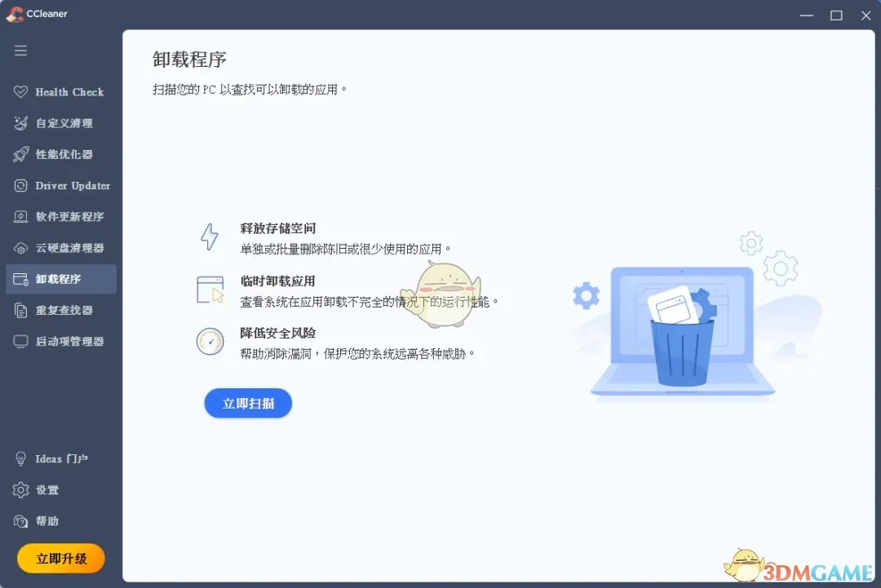The image size is (881, 588).
Task: Switch to the Health Check section
Action: tap(61, 91)
